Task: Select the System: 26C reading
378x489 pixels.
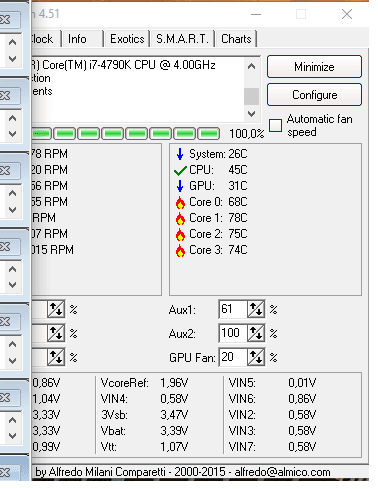Action: tap(218, 154)
